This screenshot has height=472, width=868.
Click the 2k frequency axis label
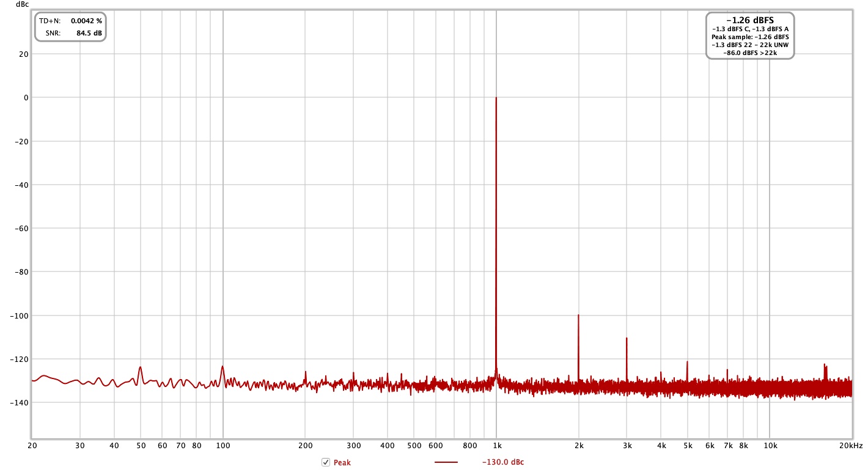point(579,446)
